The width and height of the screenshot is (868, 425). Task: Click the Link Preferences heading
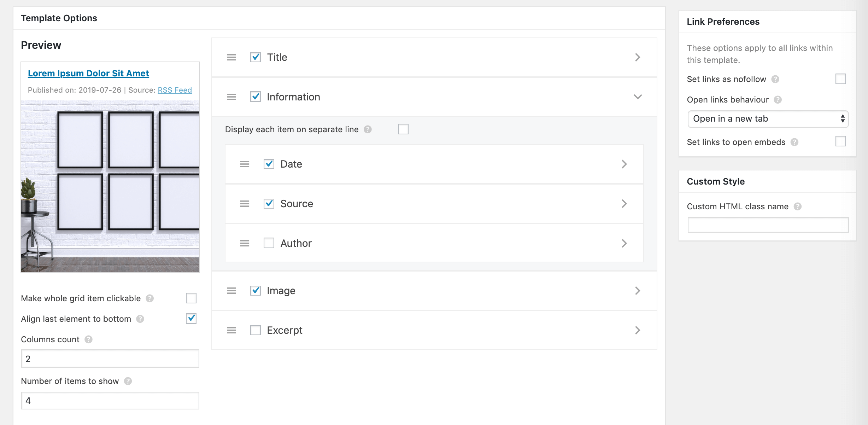coord(723,22)
